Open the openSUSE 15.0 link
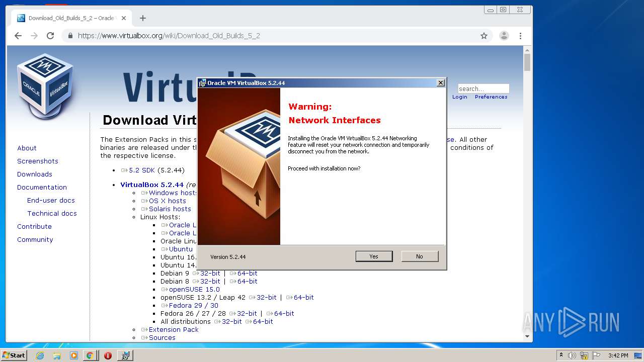This screenshot has width=644, height=362. (x=191, y=290)
